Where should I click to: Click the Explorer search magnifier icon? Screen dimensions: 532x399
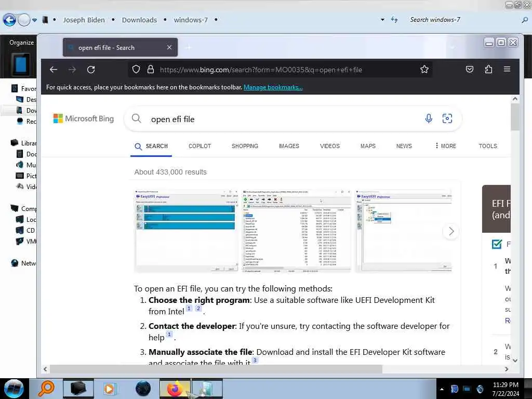[x=525, y=20]
